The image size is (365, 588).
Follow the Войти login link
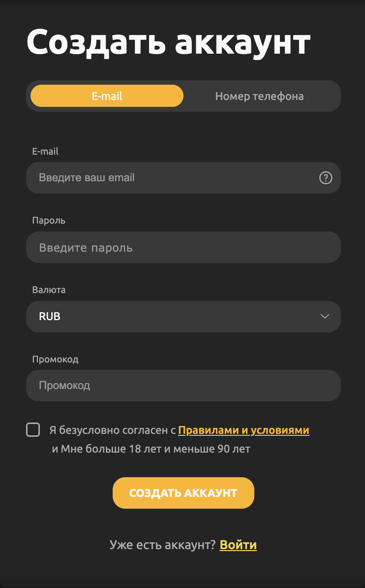pyautogui.click(x=238, y=545)
